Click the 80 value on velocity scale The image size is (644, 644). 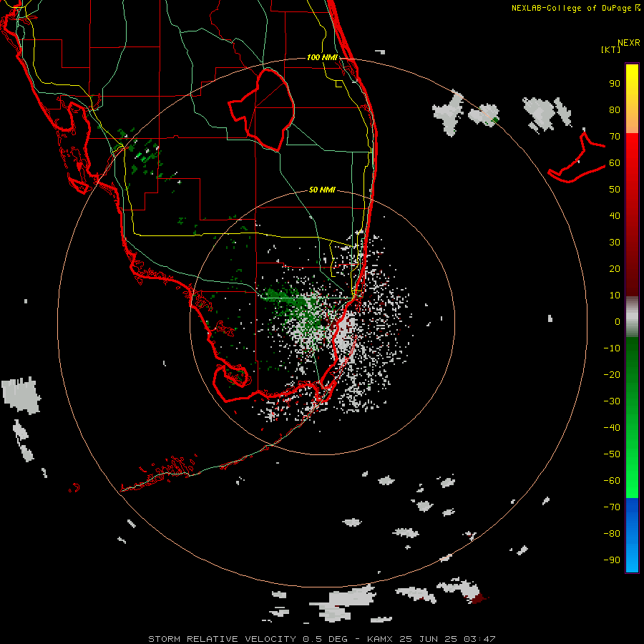615,110
